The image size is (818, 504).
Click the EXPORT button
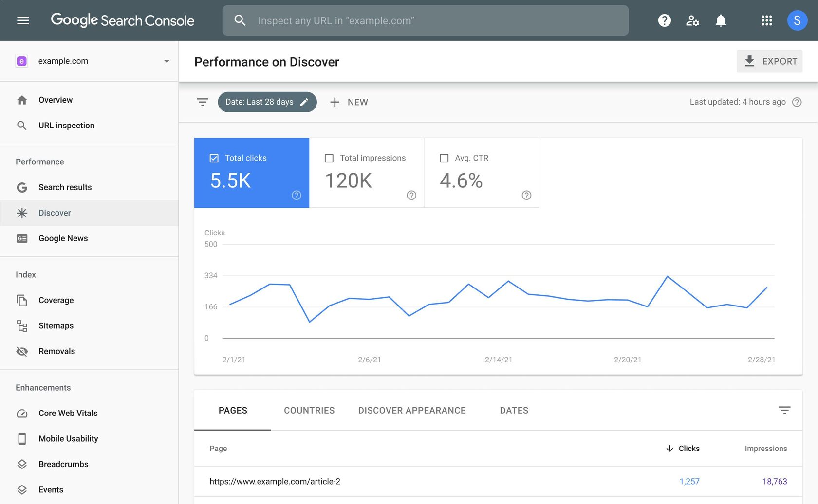tap(769, 61)
